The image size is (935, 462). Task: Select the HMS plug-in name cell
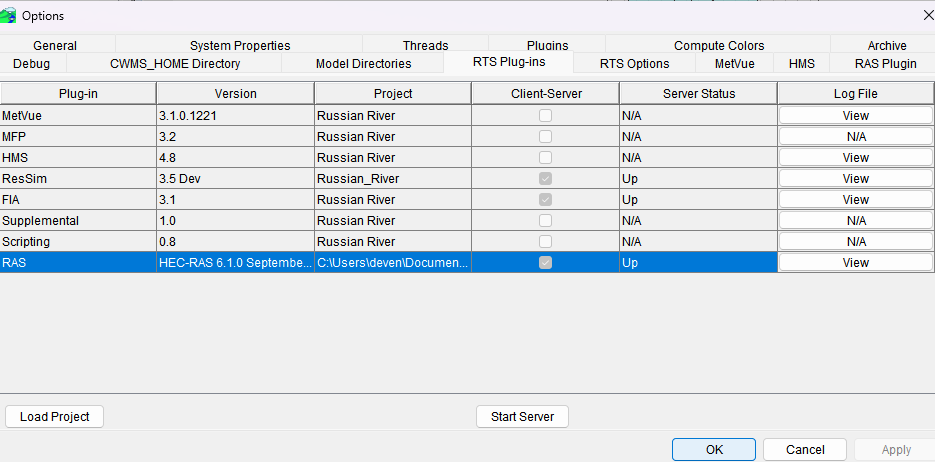click(78, 157)
